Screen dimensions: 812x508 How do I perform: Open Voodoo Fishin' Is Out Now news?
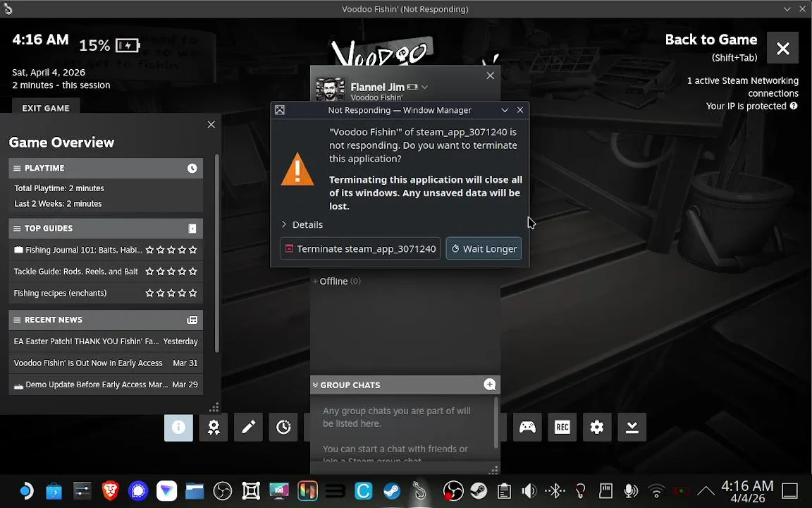[x=106, y=363]
